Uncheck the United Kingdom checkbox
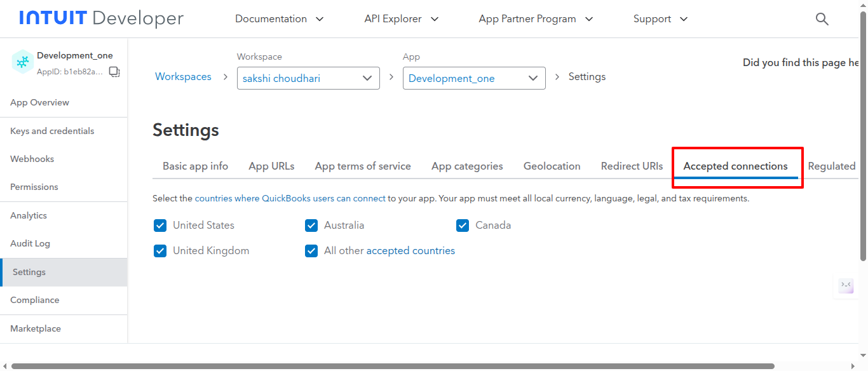This screenshot has width=868, height=371. tap(160, 251)
